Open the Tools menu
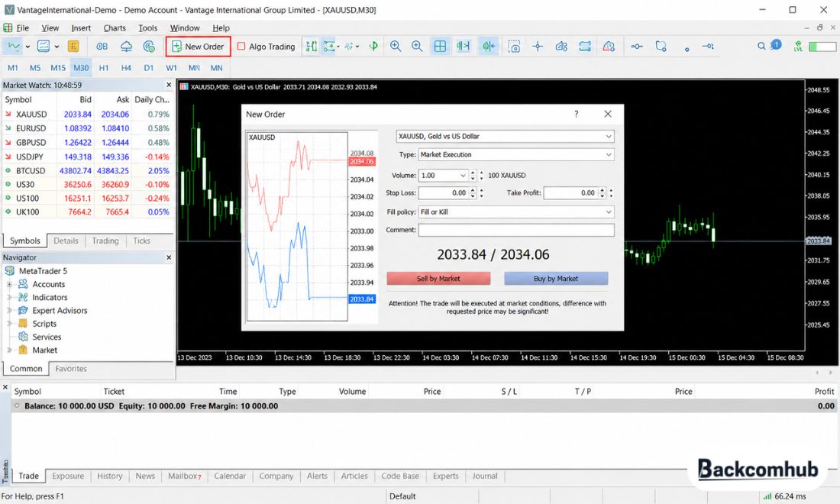This screenshot has height=504, width=840. 148,27
